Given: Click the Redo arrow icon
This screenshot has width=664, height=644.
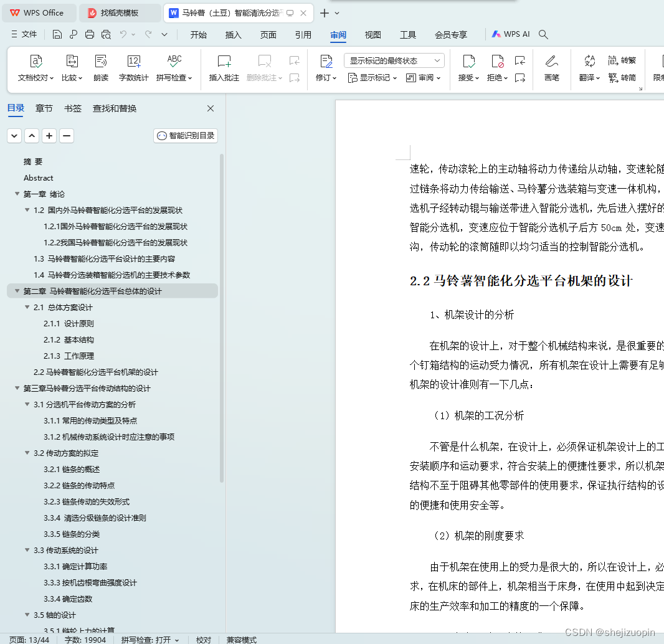Looking at the screenshot, I should pyautogui.click(x=148, y=34).
